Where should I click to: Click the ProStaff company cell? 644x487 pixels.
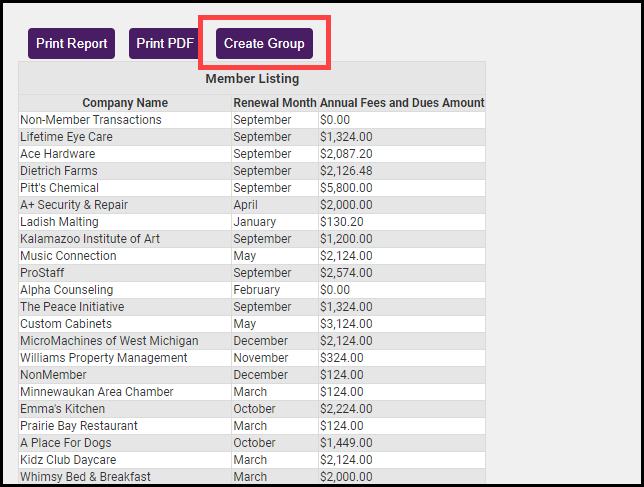[43, 273]
